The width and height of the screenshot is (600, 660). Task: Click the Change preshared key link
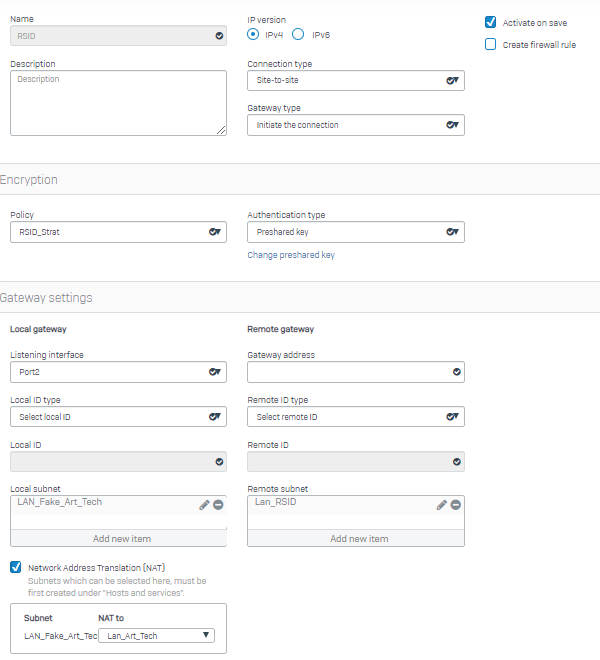tap(291, 255)
